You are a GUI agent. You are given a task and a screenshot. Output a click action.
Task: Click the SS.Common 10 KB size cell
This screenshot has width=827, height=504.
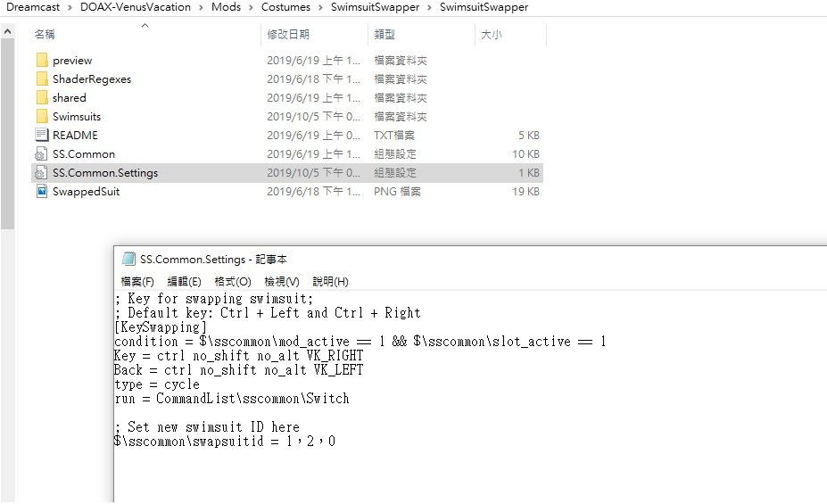coord(525,154)
